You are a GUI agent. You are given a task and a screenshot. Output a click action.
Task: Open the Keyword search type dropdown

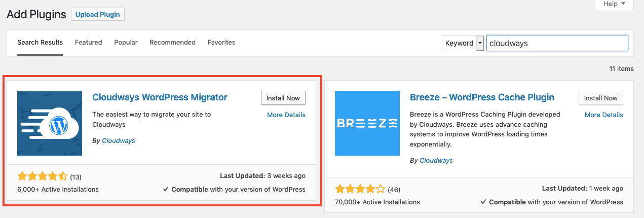(463, 43)
